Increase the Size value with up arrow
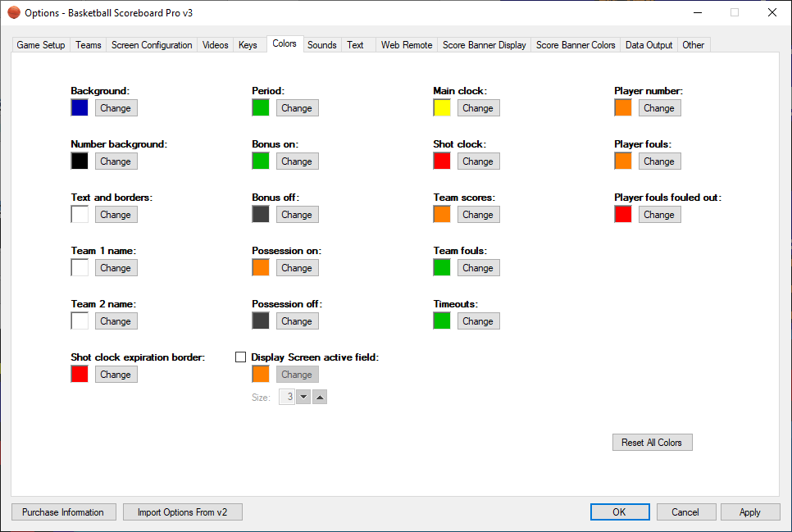Image resolution: width=792 pixels, height=532 pixels. click(x=320, y=398)
